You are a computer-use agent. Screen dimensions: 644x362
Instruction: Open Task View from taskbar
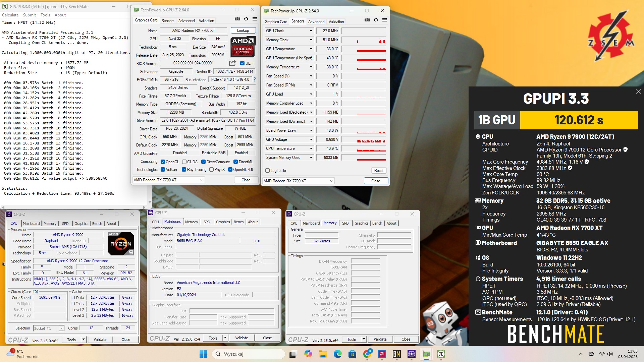click(293, 354)
